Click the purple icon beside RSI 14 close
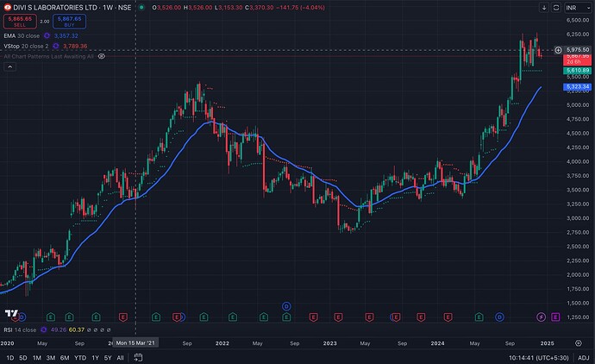Image resolution: width=595 pixels, height=364 pixels. [x=44, y=329]
